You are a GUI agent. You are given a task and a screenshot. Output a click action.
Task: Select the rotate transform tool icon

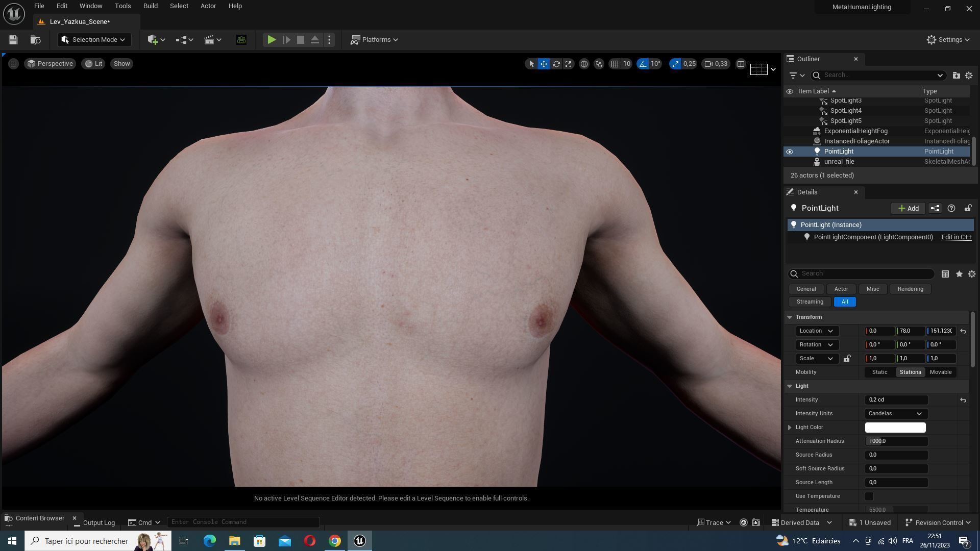coord(556,64)
